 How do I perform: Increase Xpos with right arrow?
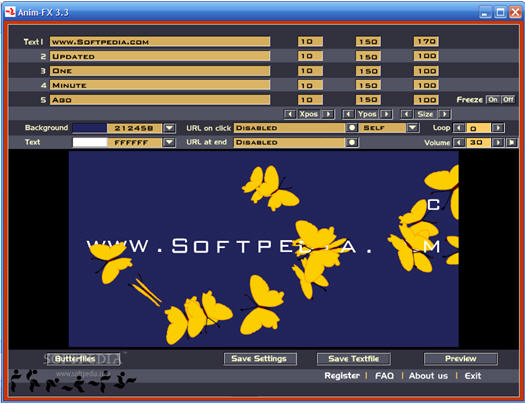[328, 114]
